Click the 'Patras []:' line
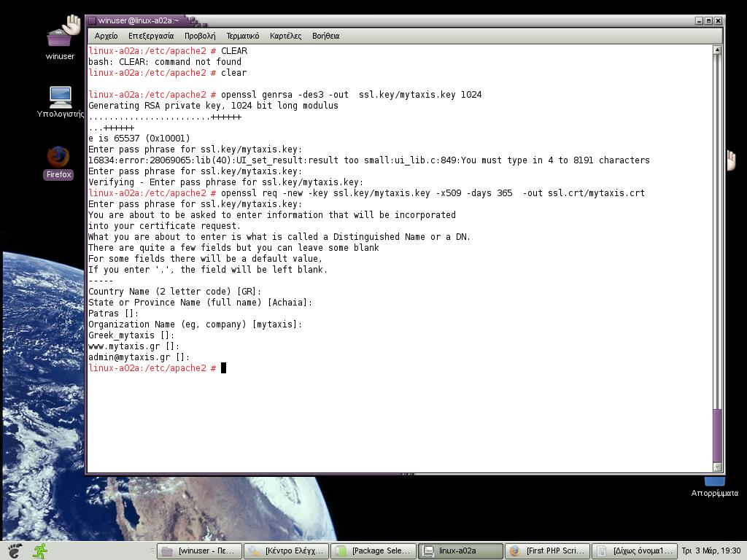This screenshot has width=747, height=560. [x=114, y=314]
